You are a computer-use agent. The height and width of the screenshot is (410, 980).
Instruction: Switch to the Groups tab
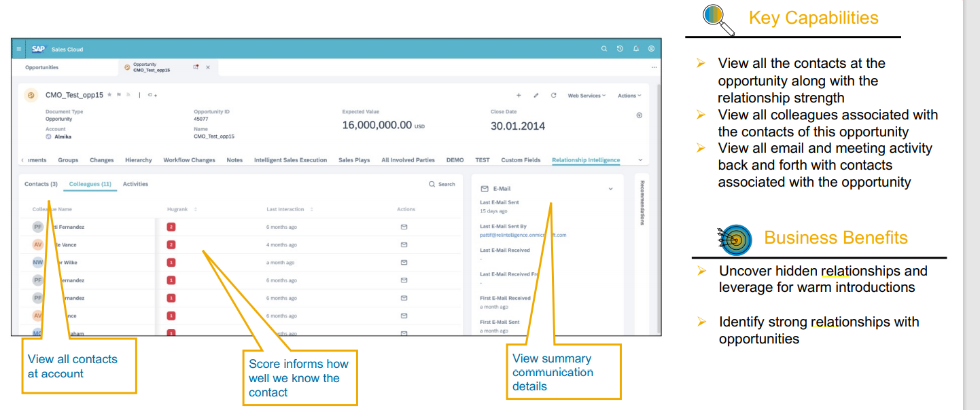point(68,160)
